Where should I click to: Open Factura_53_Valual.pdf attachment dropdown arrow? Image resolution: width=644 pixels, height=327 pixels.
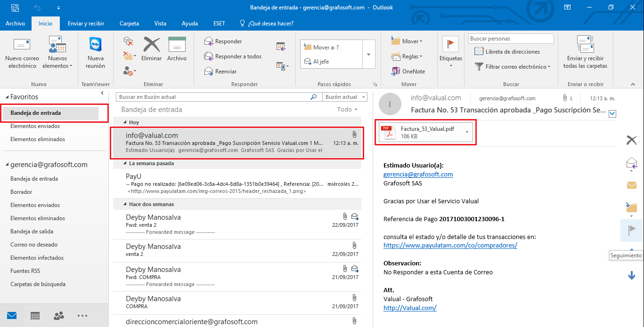coord(467,132)
